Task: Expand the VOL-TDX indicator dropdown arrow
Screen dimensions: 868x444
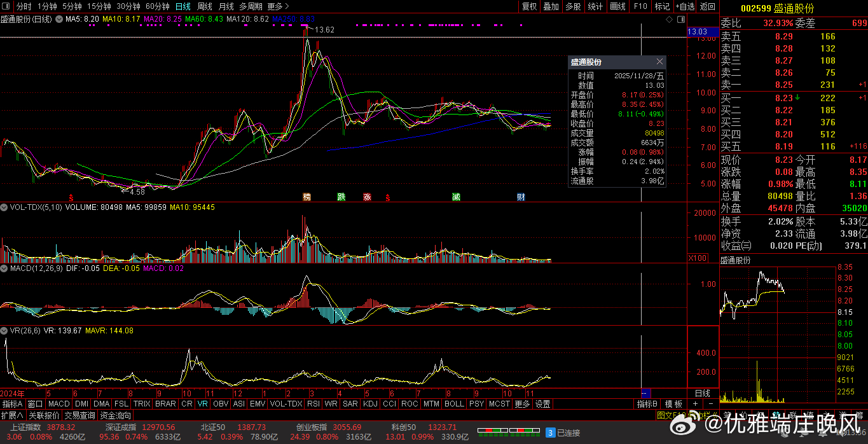Action: click(4, 207)
